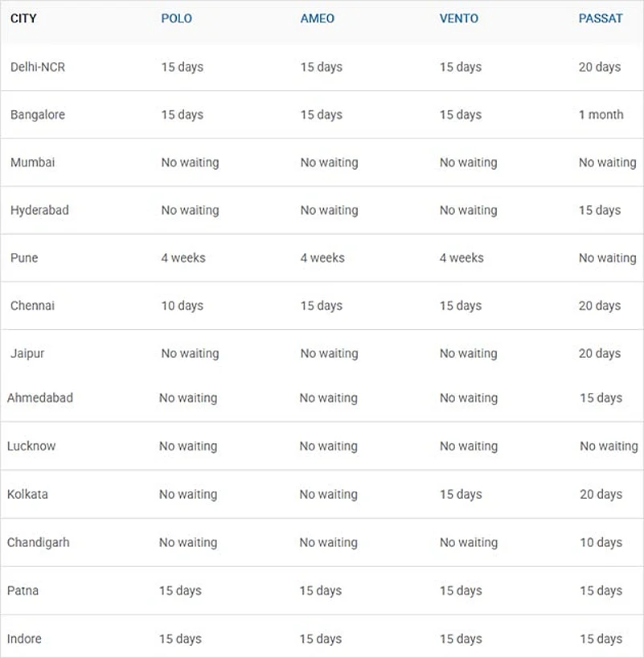
Task: Select Chennai's Polo "10 days" cell
Action: [x=182, y=306]
